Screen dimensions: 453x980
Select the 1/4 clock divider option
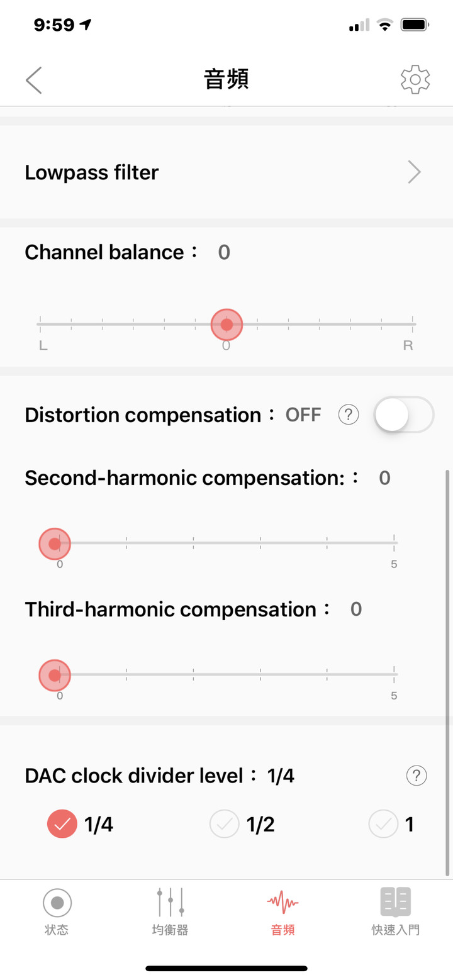click(x=81, y=825)
